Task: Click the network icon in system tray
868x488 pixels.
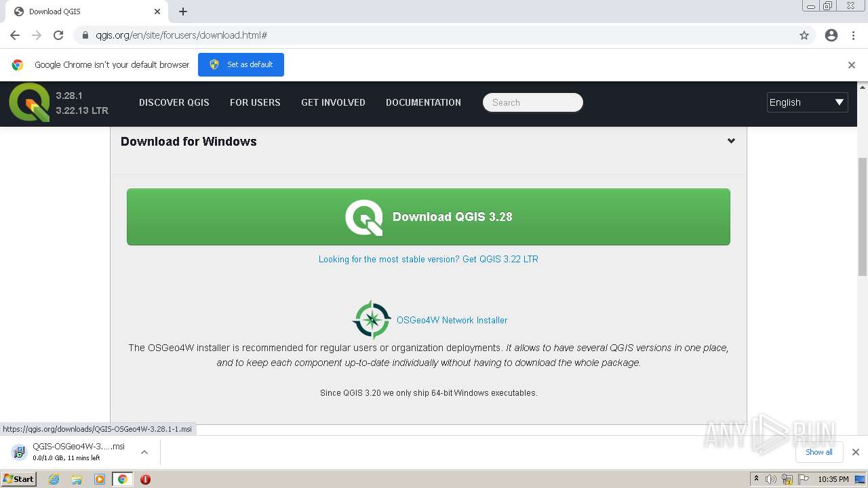Action: [x=787, y=479]
